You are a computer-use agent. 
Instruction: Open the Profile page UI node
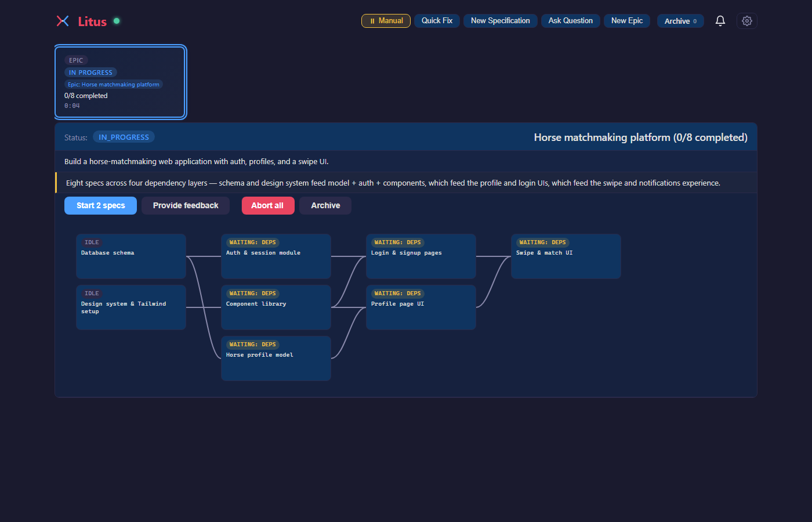(x=421, y=307)
